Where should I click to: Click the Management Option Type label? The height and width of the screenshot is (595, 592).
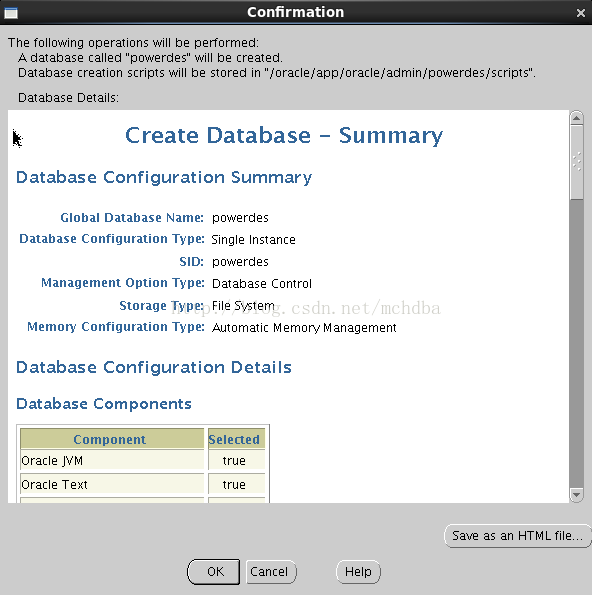(x=123, y=283)
